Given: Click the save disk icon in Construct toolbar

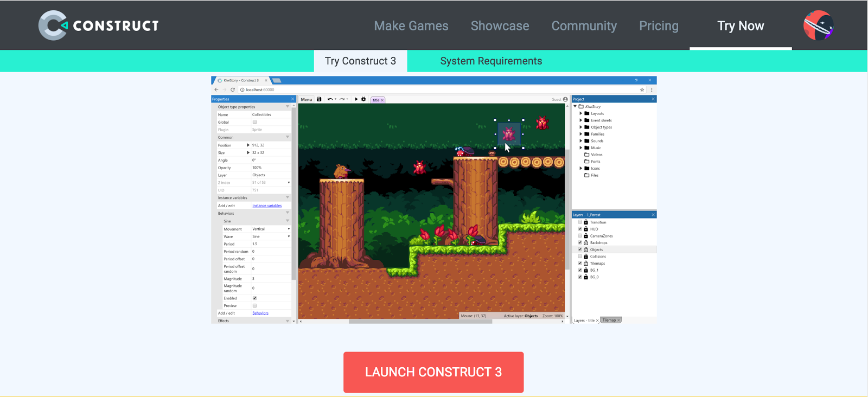Looking at the screenshot, I should point(319,99).
